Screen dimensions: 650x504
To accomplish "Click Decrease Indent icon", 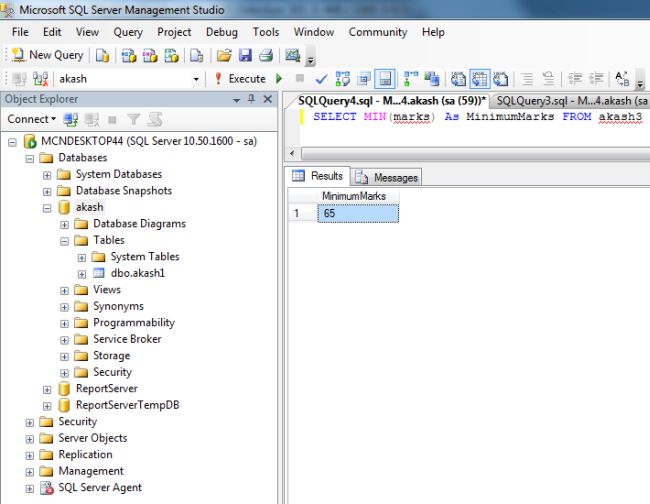I will pos(575,79).
